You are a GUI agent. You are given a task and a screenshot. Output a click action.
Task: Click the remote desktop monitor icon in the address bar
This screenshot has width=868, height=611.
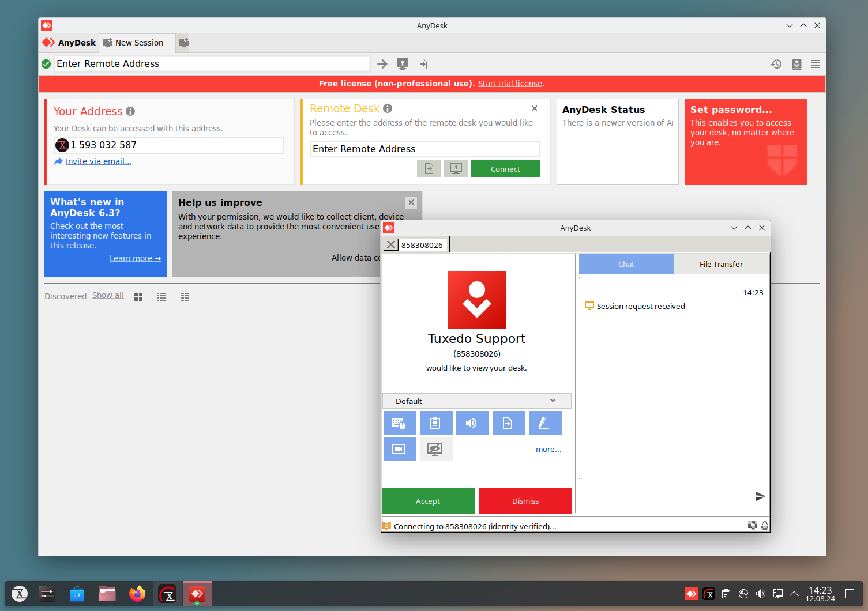(403, 64)
